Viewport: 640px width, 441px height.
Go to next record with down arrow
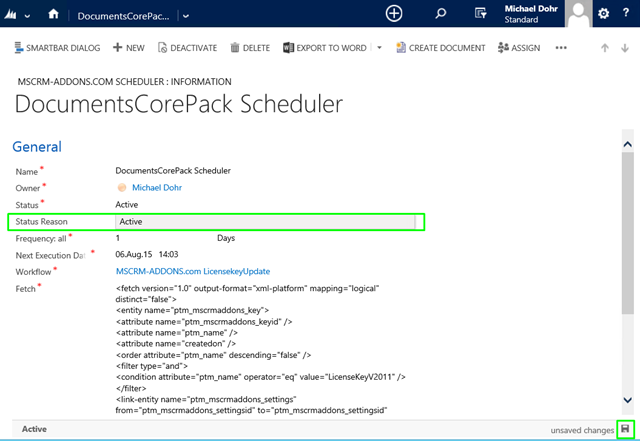point(624,48)
